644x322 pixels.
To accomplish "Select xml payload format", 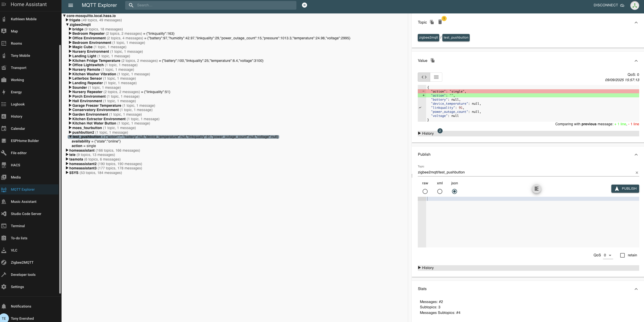I will tap(440, 191).
